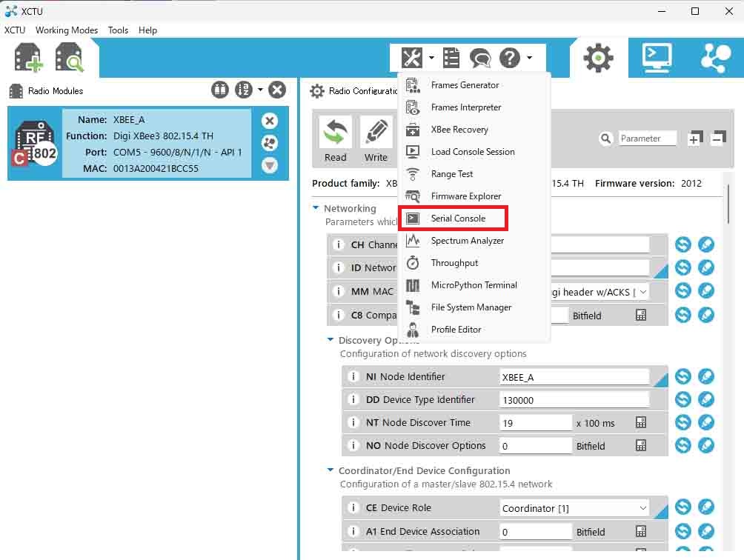Click the write icon for DD Device Type Identifier
744x560 pixels.
click(x=706, y=399)
